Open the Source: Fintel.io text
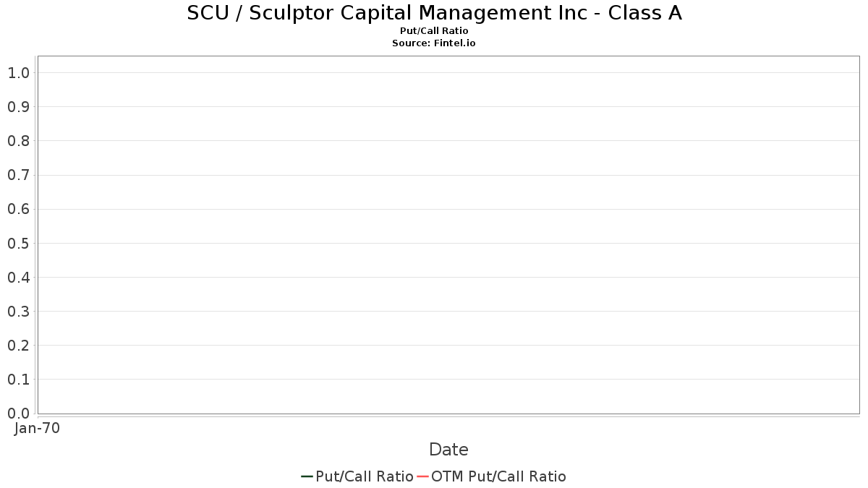Image resolution: width=868 pixels, height=488 pixels. coord(434,43)
